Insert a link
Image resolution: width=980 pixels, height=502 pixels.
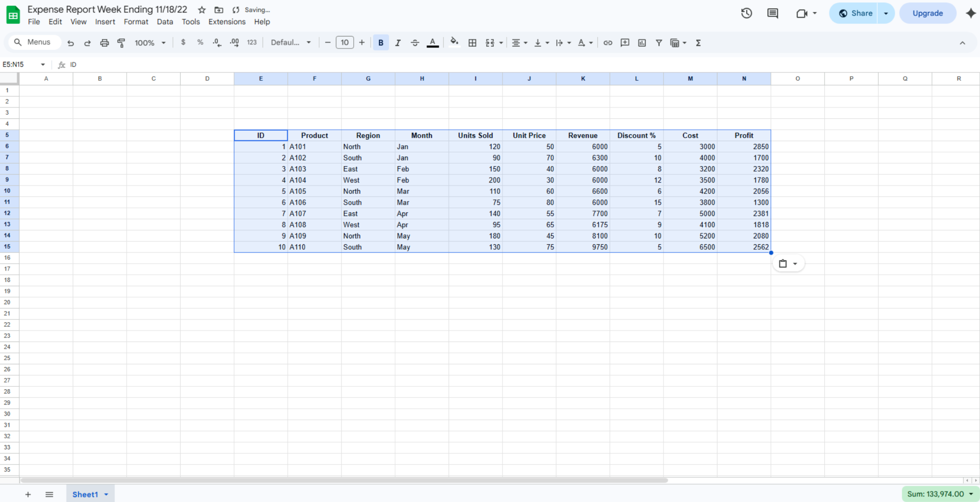(607, 43)
